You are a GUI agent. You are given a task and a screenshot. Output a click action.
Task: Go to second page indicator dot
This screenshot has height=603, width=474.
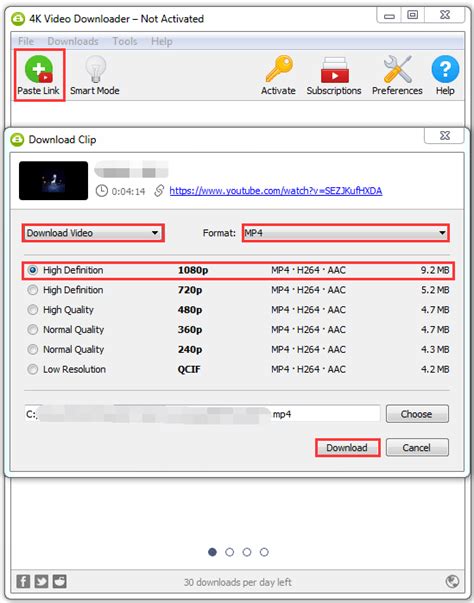click(x=230, y=552)
